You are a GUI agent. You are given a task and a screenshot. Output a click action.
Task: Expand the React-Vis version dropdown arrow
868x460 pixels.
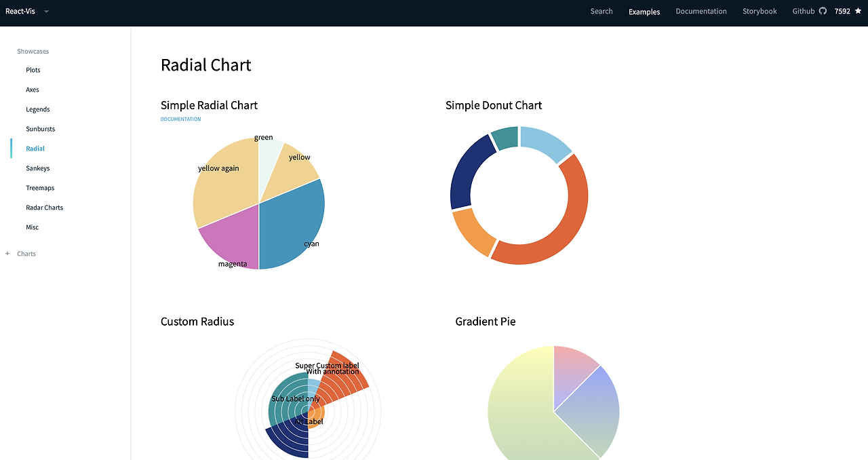46,12
